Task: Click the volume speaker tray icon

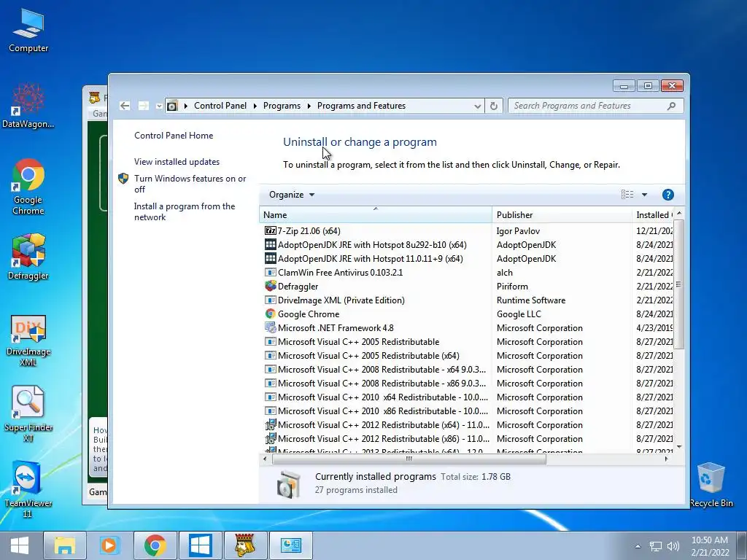Action: point(673,546)
